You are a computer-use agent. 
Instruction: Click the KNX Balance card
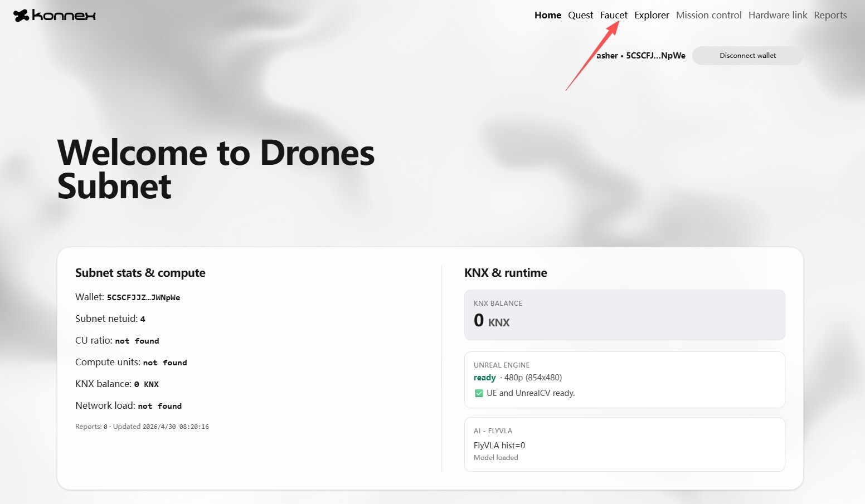tap(624, 315)
